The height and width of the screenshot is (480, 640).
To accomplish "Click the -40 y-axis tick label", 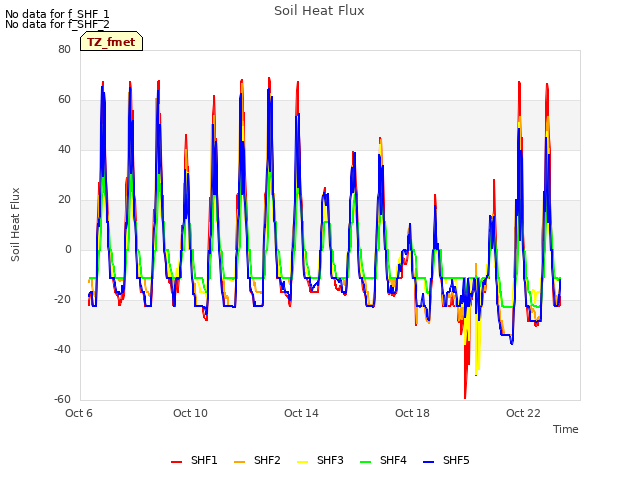I will (62, 349).
